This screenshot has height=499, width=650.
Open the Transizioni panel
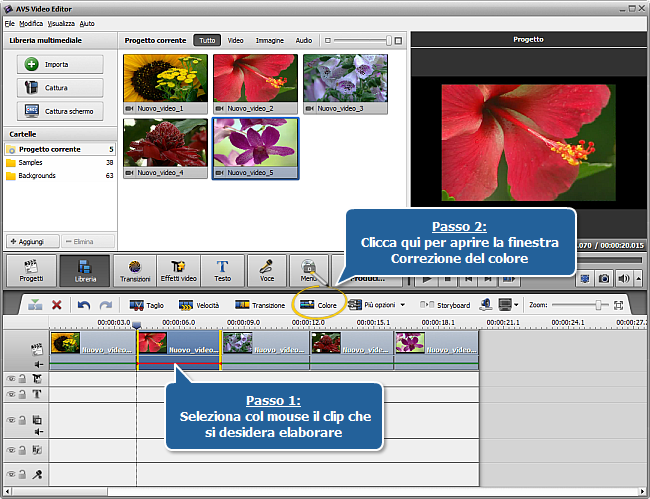(x=134, y=271)
